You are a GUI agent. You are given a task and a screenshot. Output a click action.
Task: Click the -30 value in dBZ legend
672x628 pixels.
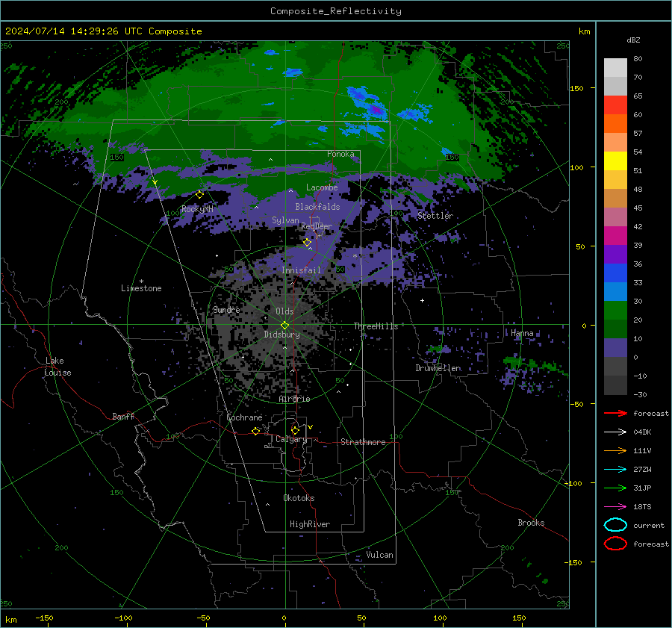point(641,394)
